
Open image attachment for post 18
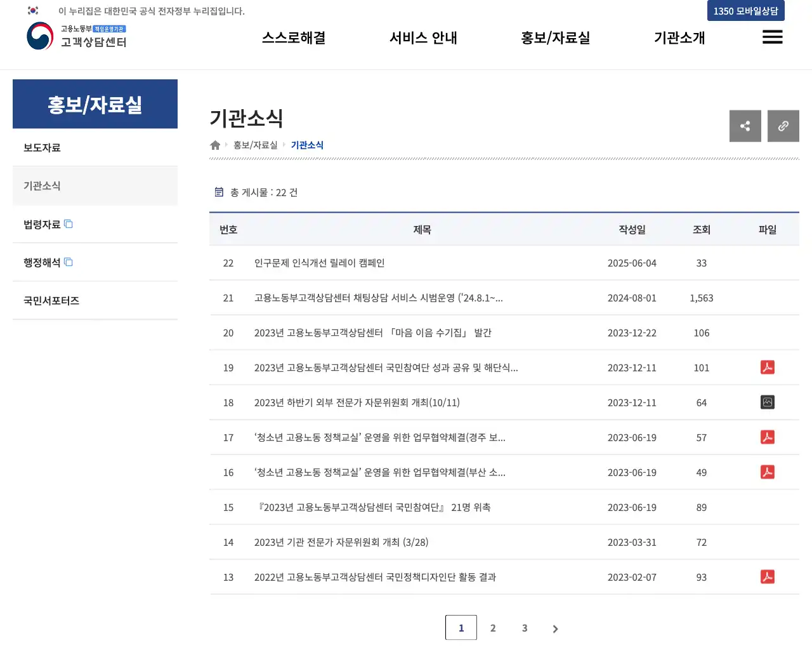click(767, 402)
